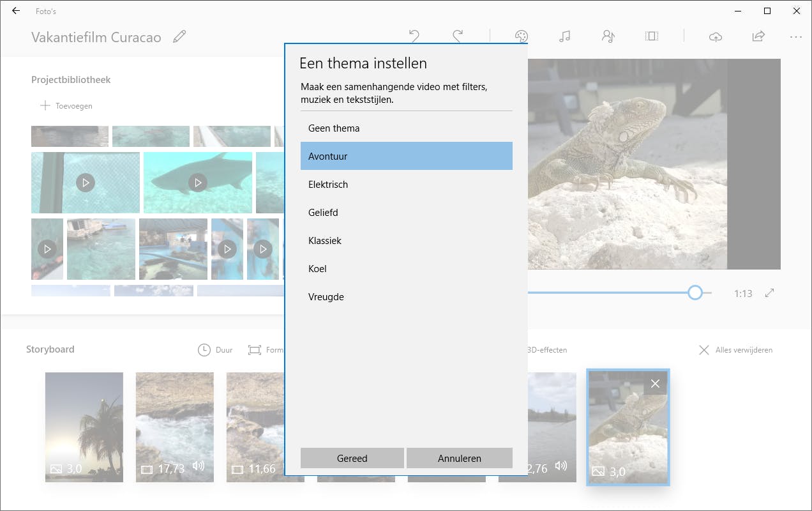Pick the Klassiek theme
Screen dimensions: 812x511
[407, 240]
